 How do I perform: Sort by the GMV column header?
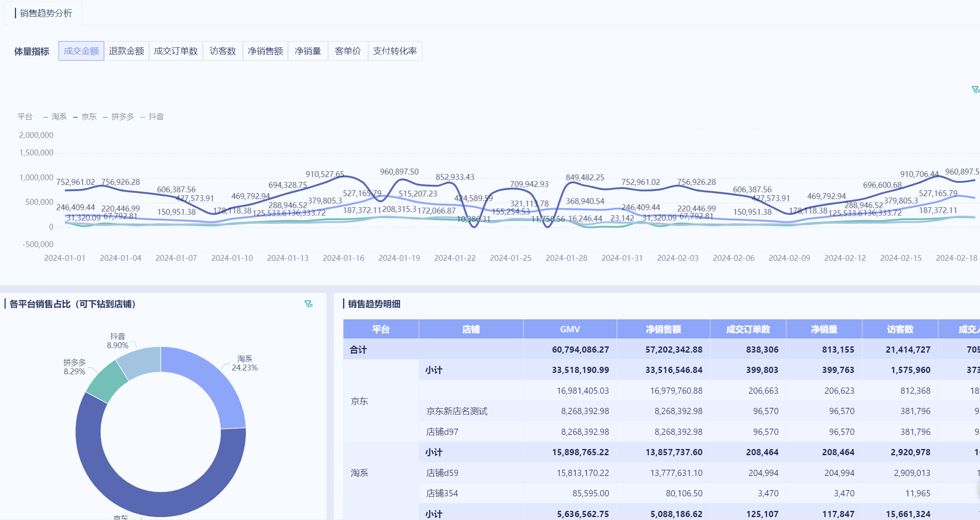pos(570,329)
